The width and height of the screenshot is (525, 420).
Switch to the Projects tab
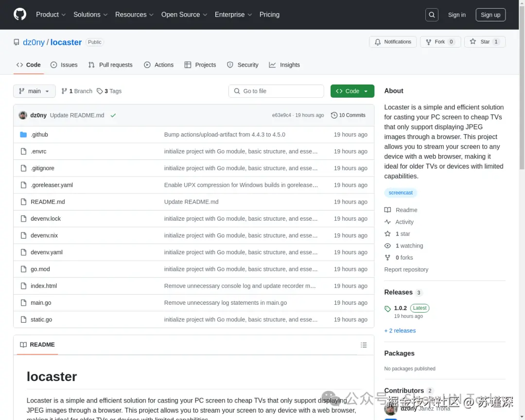pos(200,65)
